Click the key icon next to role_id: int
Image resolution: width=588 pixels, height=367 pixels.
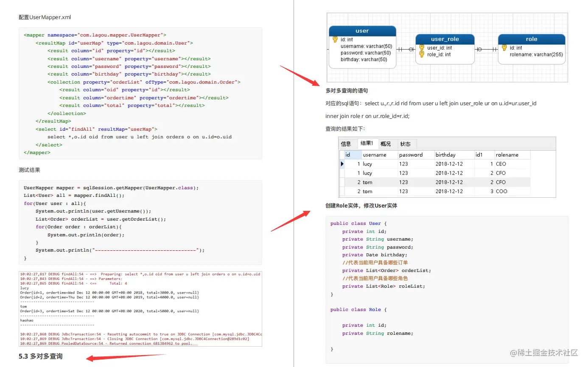422,54
